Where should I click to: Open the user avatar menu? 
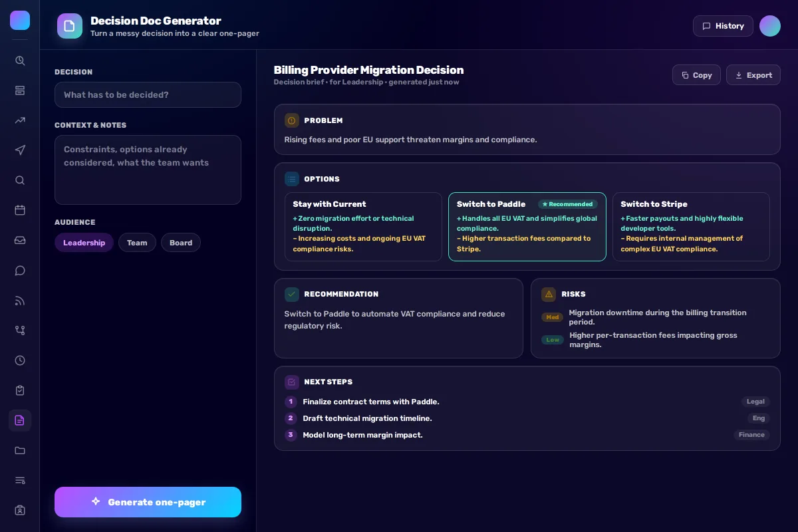770,26
